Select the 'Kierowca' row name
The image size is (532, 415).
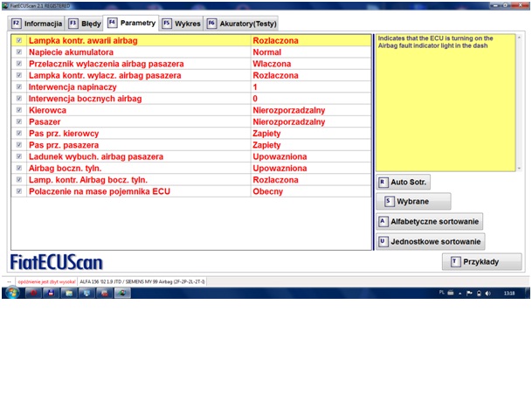tap(47, 110)
